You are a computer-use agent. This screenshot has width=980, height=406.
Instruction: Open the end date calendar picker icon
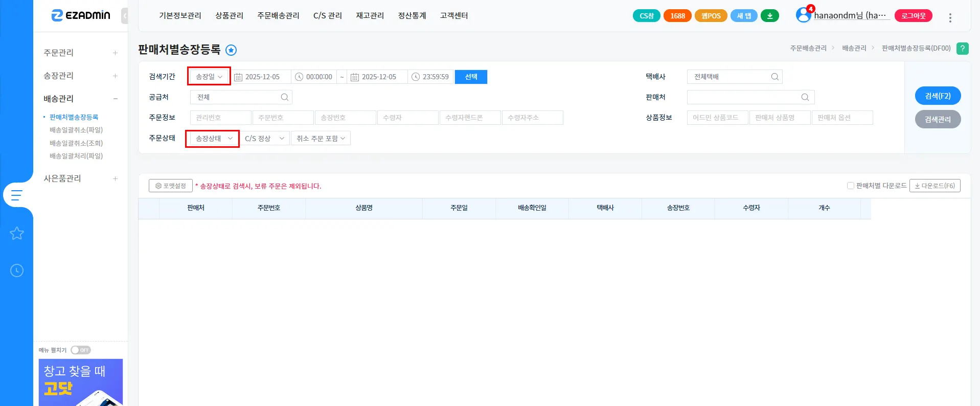pos(355,77)
